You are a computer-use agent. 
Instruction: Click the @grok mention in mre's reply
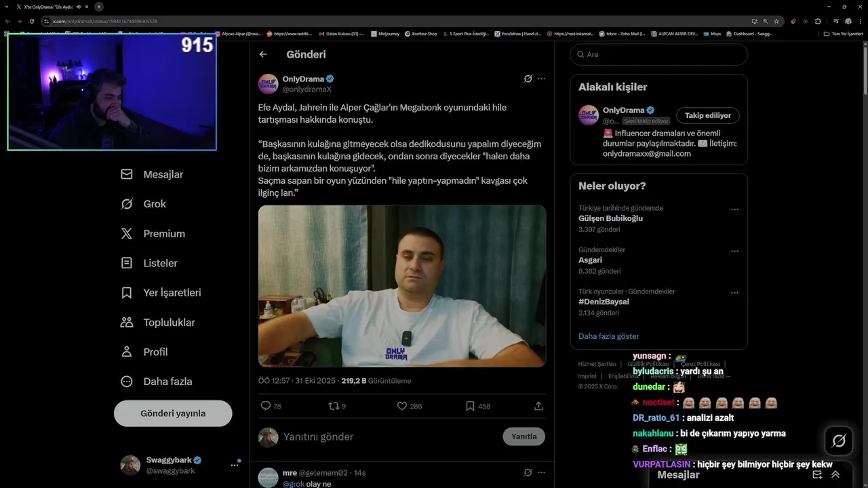pos(294,484)
